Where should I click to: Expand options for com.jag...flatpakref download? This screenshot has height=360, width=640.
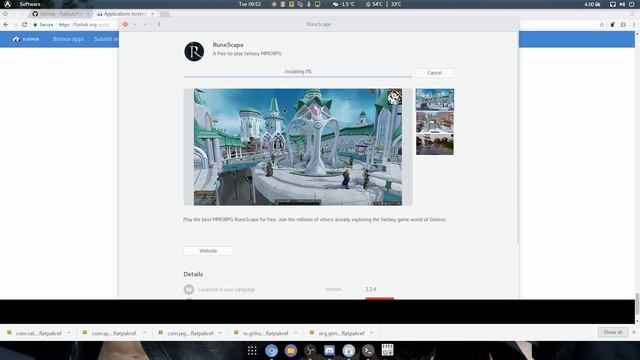click(x=220, y=333)
